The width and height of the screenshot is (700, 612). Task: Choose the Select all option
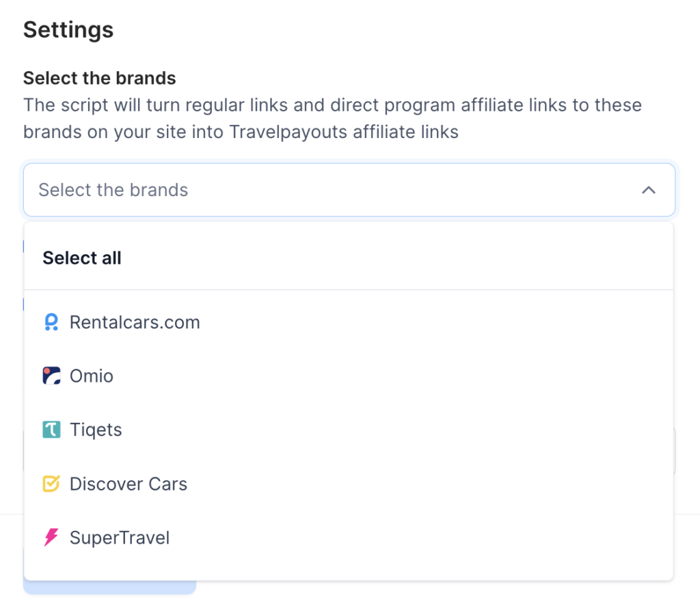coord(81,258)
